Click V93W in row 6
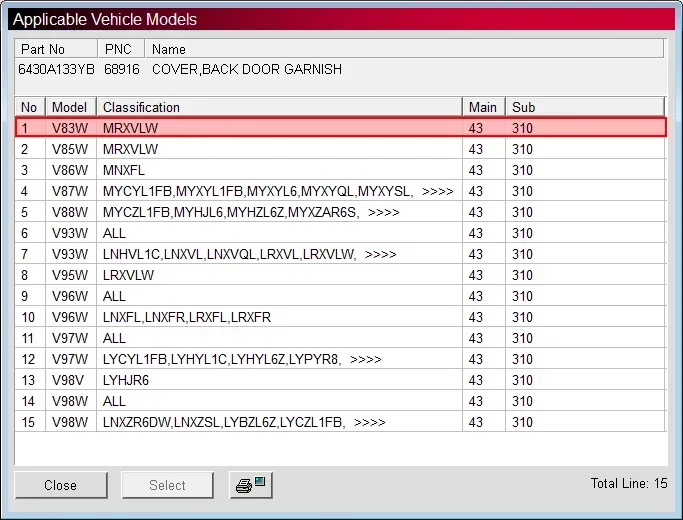The image size is (683, 520). pos(70,233)
